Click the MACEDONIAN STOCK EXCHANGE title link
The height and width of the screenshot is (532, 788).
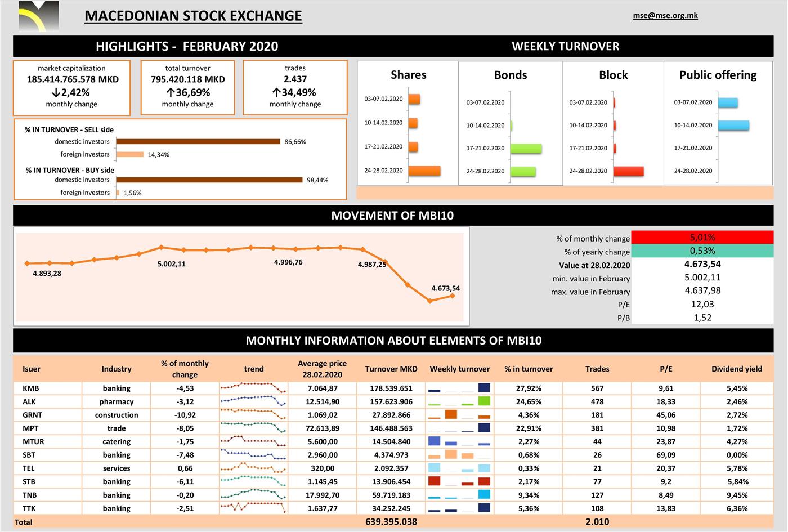point(193,16)
